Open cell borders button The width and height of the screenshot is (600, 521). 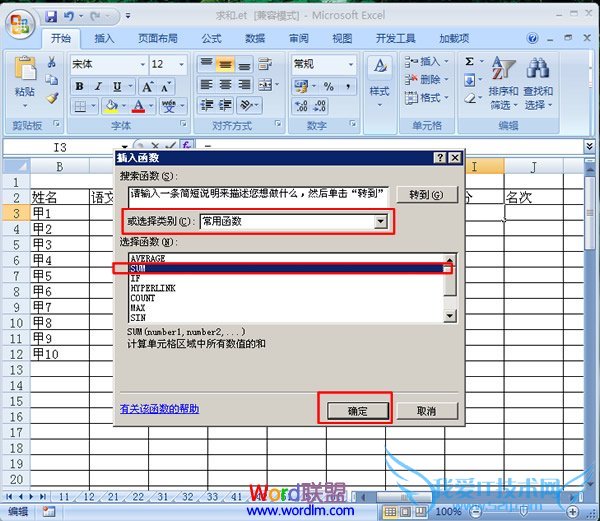80,106
